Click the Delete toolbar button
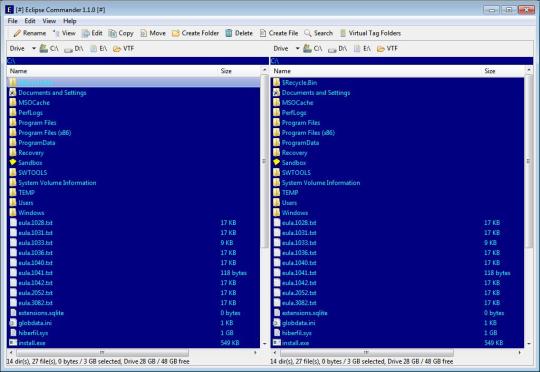Image resolution: width=540 pixels, height=372 pixels. 239,33
